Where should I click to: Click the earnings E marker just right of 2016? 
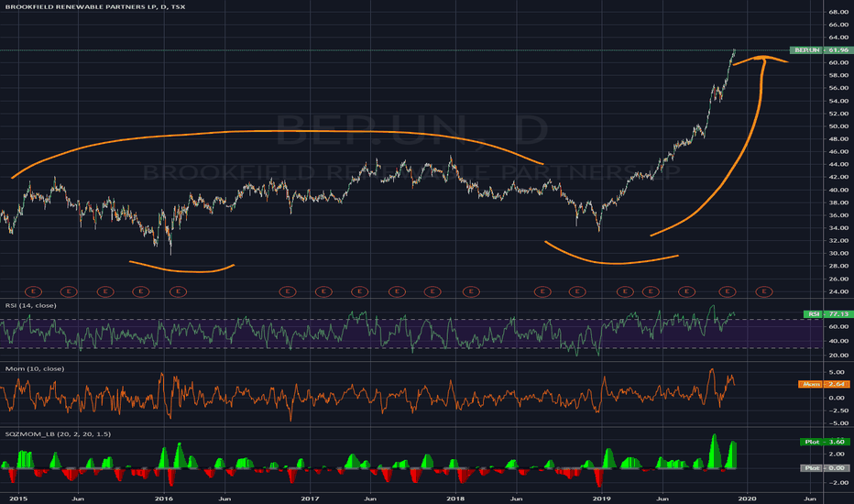[178, 291]
